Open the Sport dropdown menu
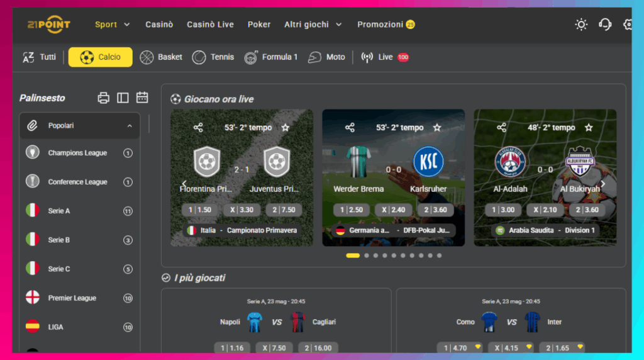Viewport: 644px width, 360px height. coord(112,25)
